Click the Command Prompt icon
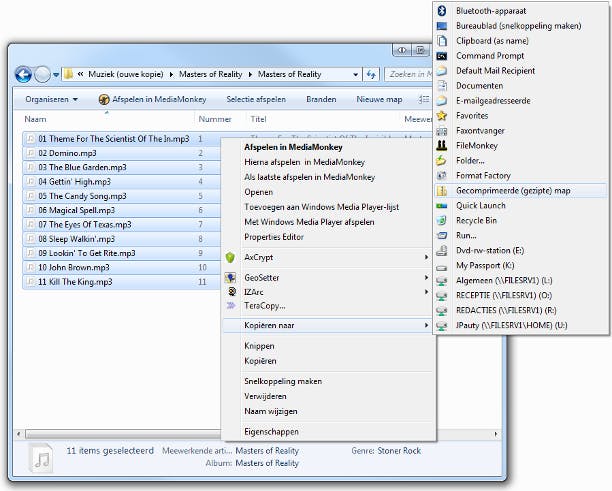 [x=441, y=56]
